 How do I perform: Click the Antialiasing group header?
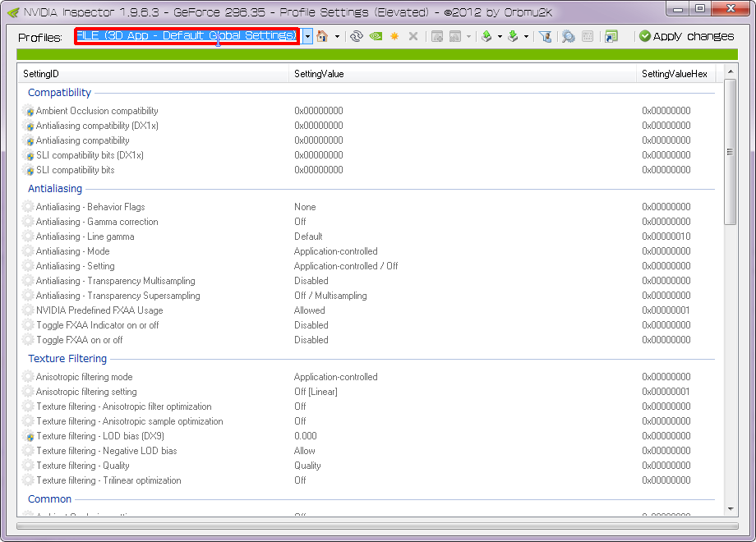point(55,188)
